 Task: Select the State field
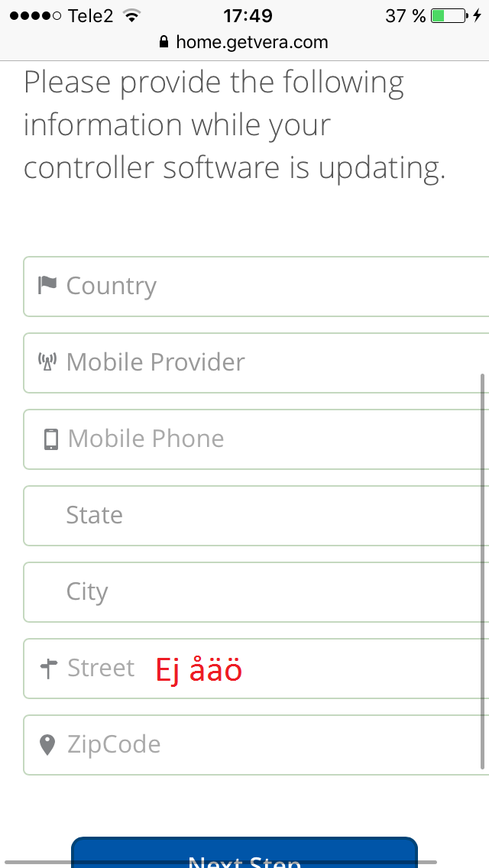256,515
